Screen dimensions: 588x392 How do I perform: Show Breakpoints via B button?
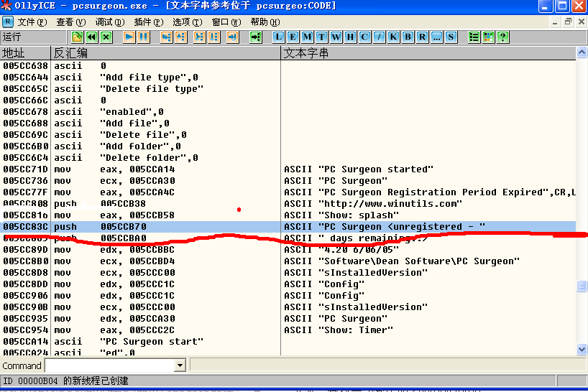click(408, 37)
